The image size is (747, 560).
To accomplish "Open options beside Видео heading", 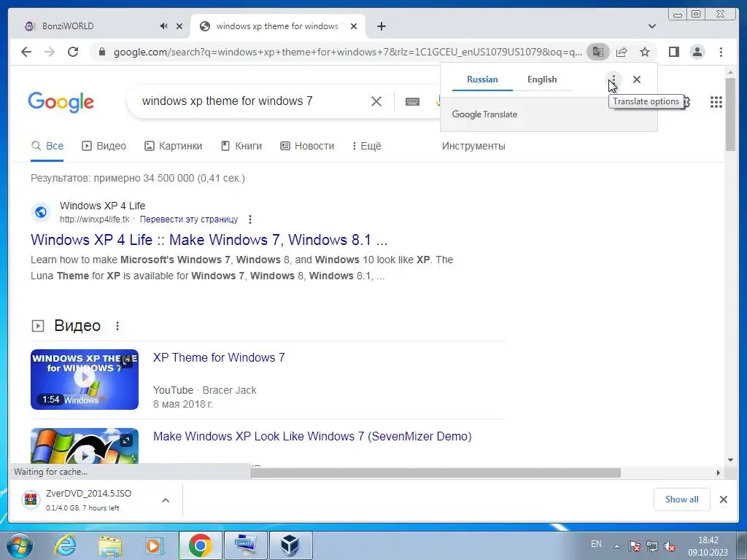I will click(117, 326).
